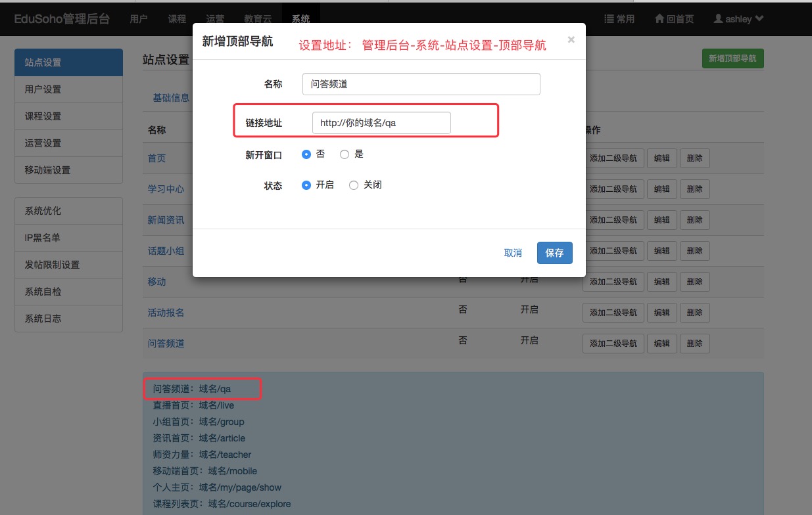The width and height of the screenshot is (812, 515).
Task: Click 删除 for the 活动报名 row
Action: coord(694,312)
